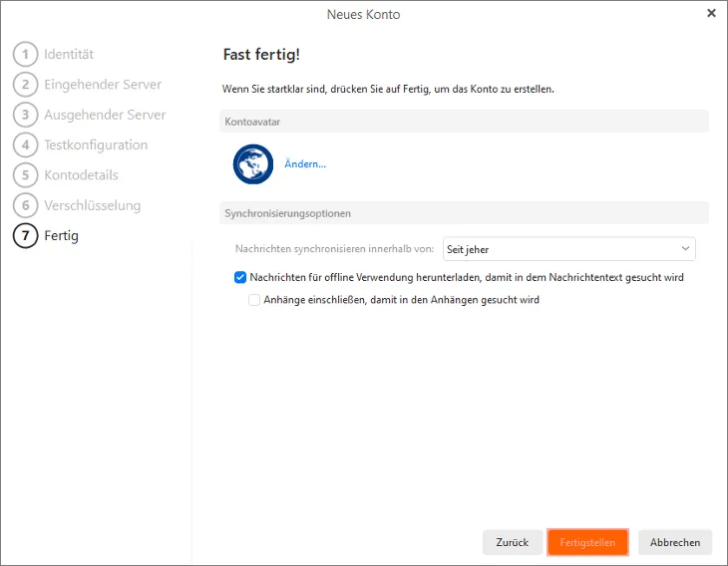Click the step 1 Identität circle icon
728x566 pixels.
(x=26, y=54)
